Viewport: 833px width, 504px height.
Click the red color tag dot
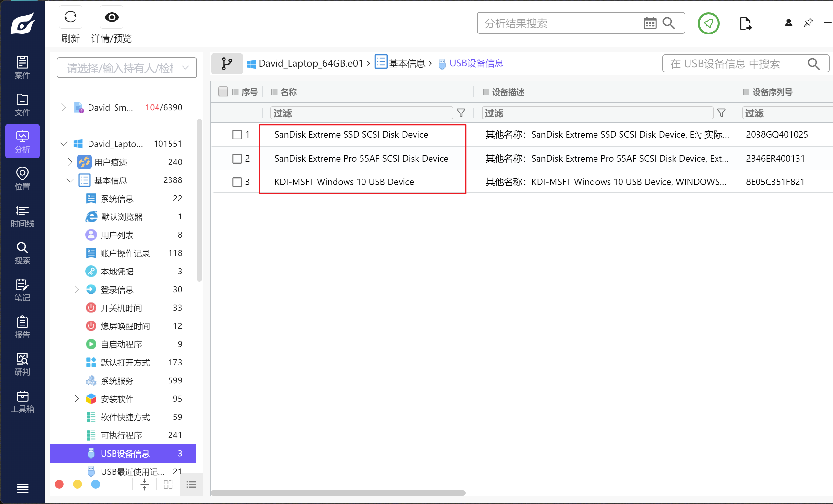click(x=59, y=484)
